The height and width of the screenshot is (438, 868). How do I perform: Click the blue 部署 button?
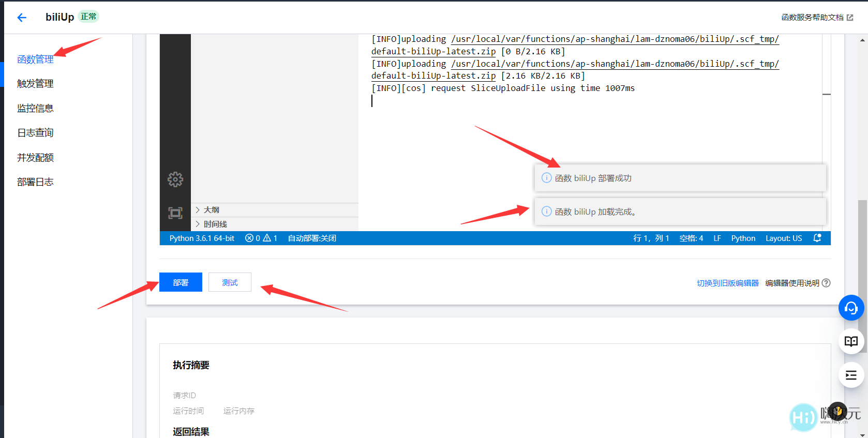pyautogui.click(x=181, y=282)
